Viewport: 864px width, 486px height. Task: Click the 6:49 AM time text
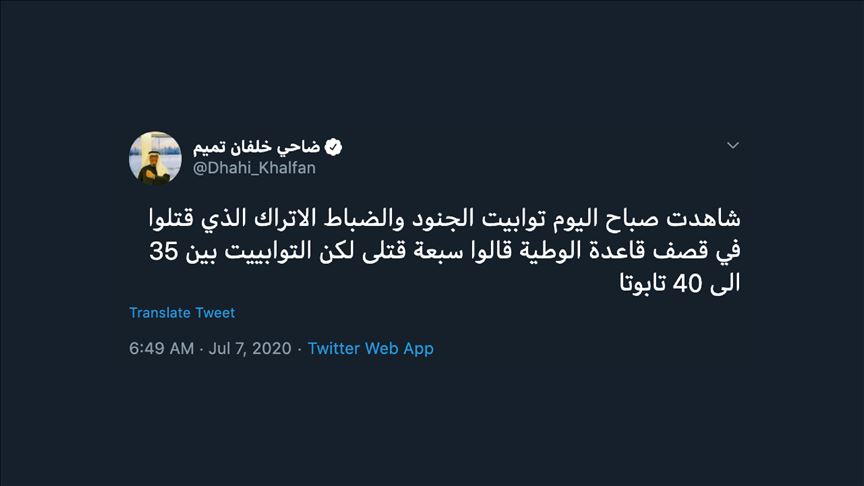click(160, 349)
